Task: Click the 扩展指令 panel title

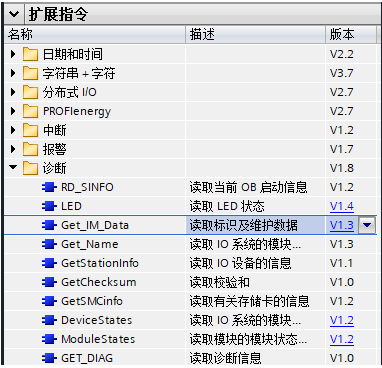Action: (58, 14)
